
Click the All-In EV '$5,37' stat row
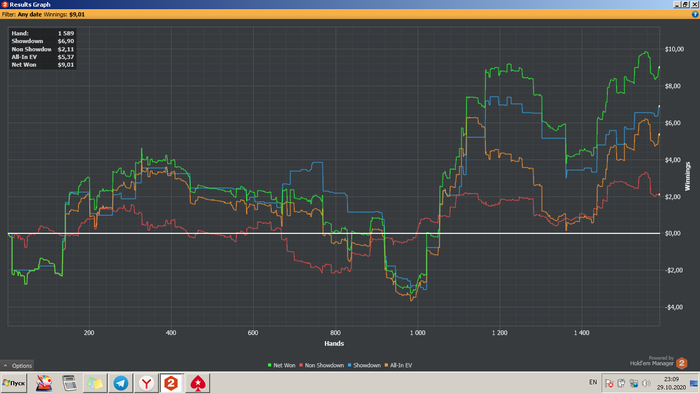(x=43, y=57)
